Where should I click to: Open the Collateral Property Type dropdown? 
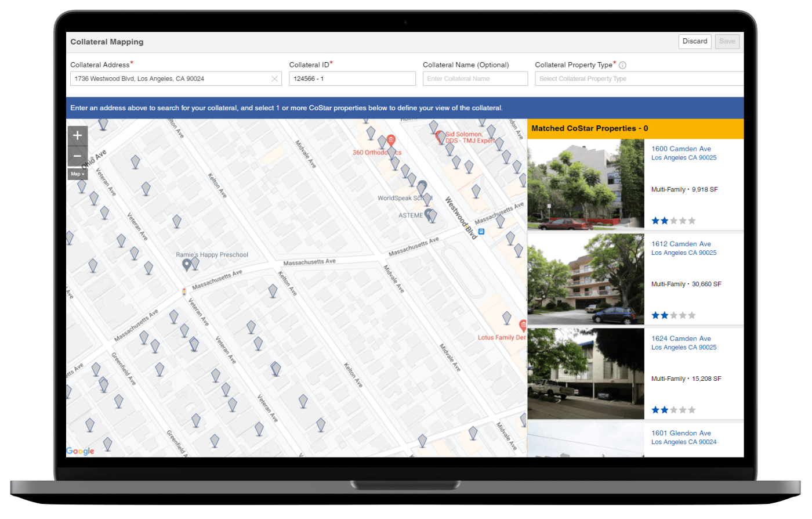[638, 79]
